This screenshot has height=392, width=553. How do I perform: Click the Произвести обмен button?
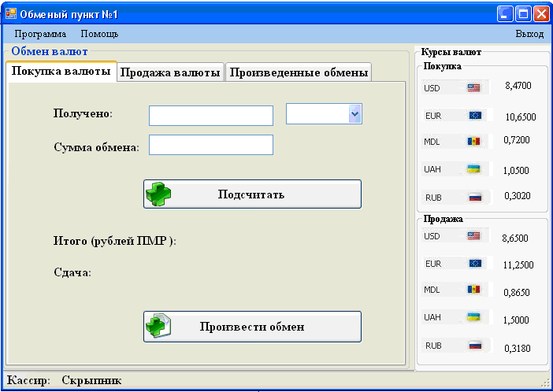(x=253, y=327)
